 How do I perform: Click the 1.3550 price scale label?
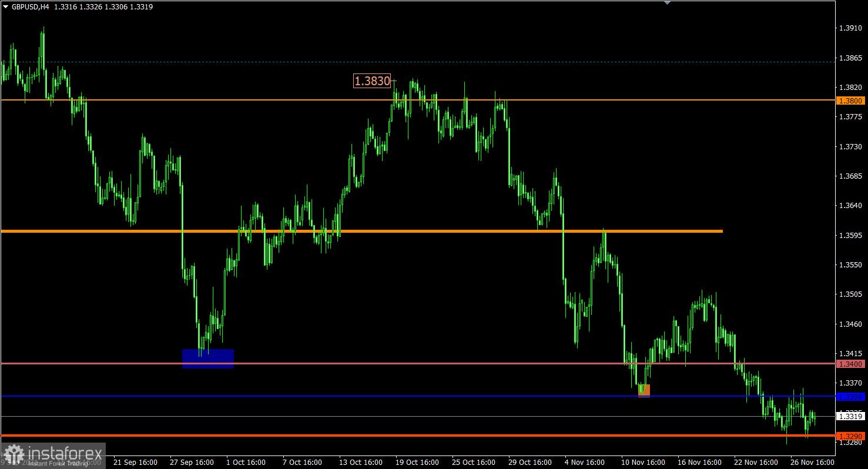point(851,265)
